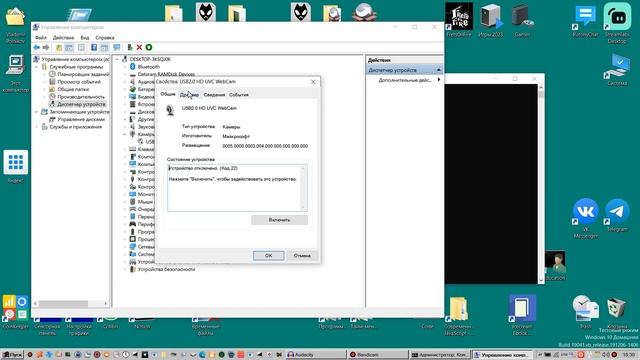
Task: Click the device status text box scrollbar
Action: [x=303, y=188]
